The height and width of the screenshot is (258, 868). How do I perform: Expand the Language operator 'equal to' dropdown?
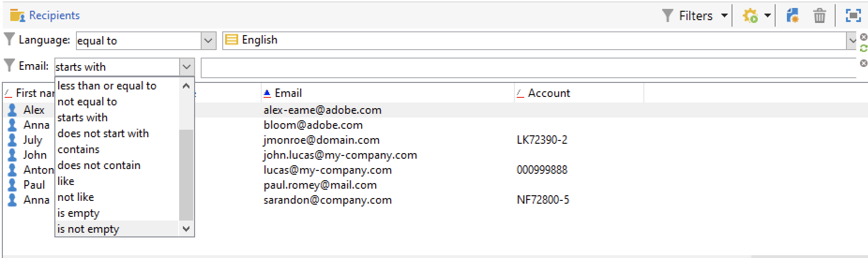tap(208, 41)
